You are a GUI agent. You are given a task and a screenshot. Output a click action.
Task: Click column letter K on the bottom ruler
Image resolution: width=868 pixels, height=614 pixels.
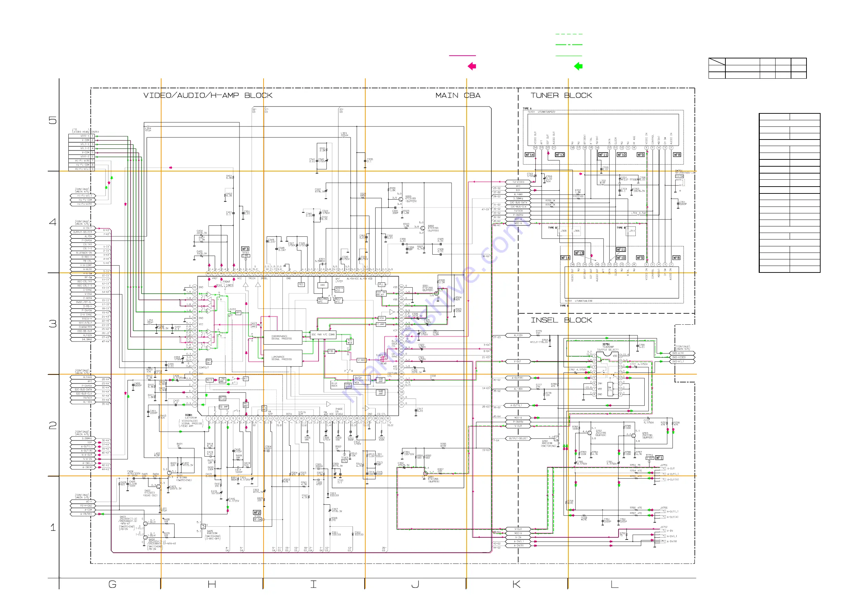pos(516,584)
